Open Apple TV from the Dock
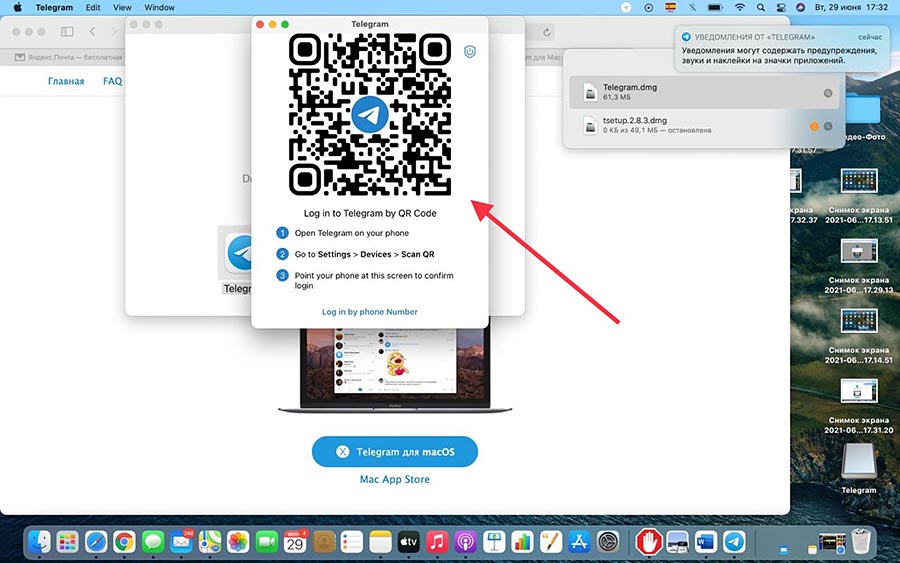The width and height of the screenshot is (900, 563). point(409,541)
